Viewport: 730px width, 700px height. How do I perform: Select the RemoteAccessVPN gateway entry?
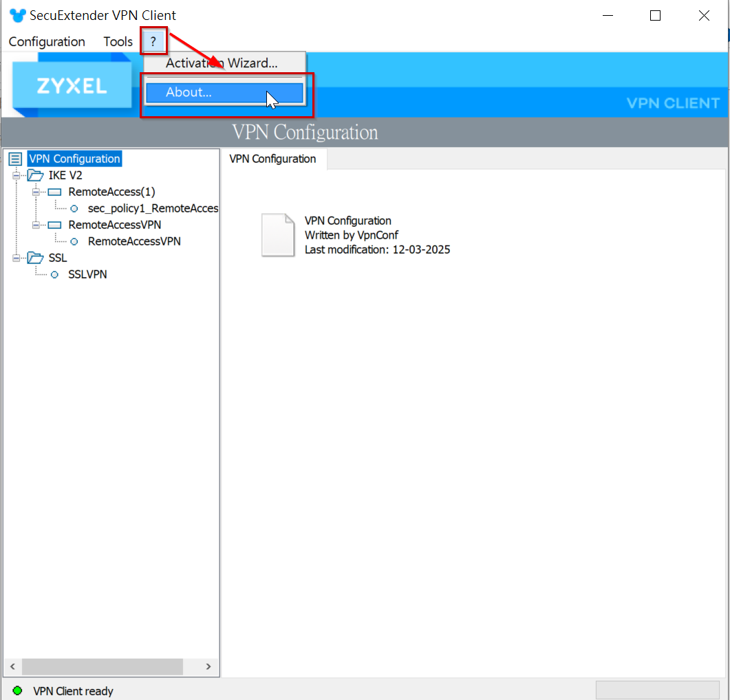pyautogui.click(x=114, y=225)
